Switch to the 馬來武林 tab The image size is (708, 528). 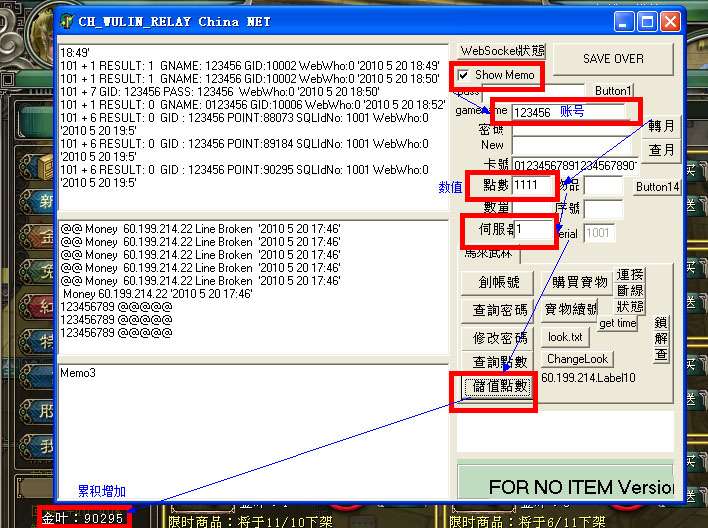tap(488, 254)
